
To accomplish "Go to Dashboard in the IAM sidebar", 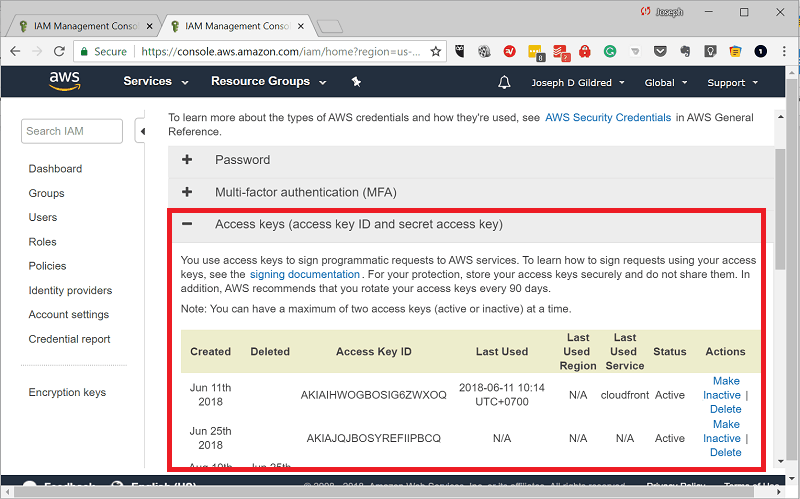I will (x=55, y=169).
